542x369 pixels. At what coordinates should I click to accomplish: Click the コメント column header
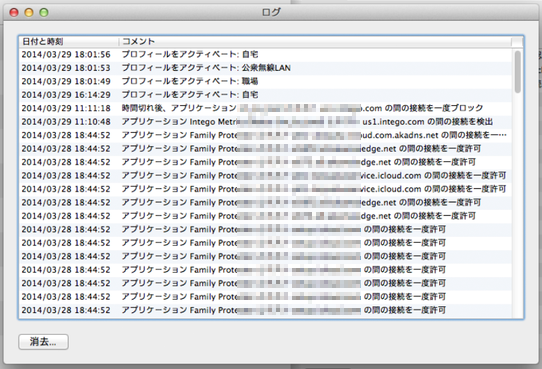pos(315,41)
